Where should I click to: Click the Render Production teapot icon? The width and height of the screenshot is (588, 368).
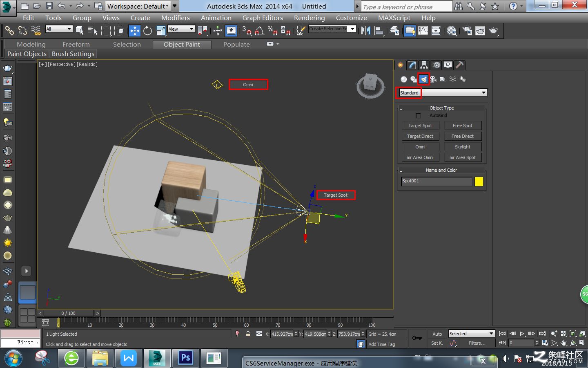tap(493, 31)
